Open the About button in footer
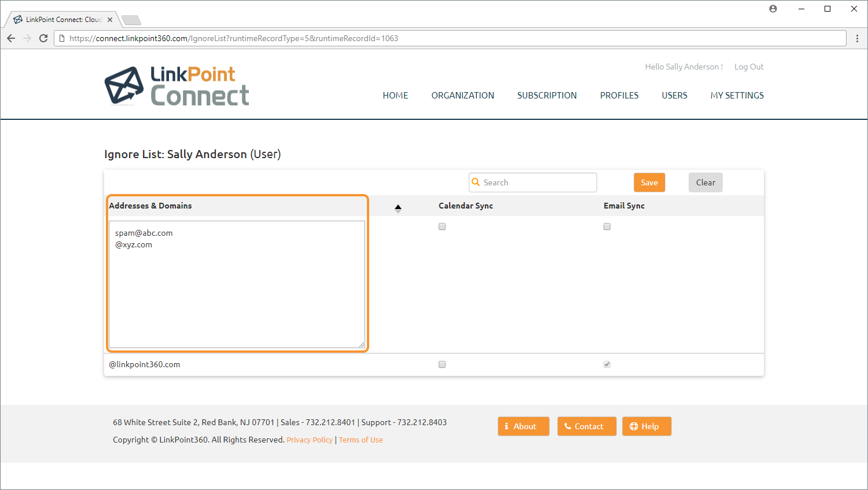The width and height of the screenshot is (868, 490). coord(524,426)
